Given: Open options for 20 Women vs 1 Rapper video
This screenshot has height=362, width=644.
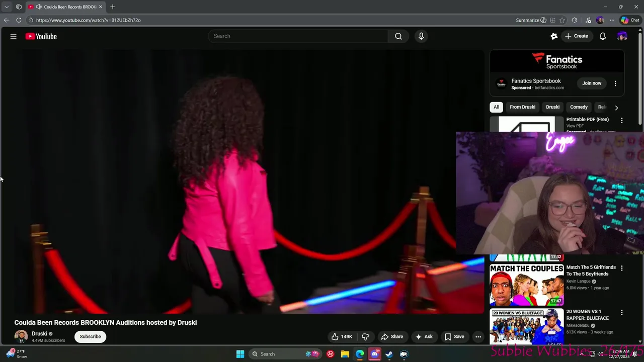Looking at the screenshot, I should (622, 312).
